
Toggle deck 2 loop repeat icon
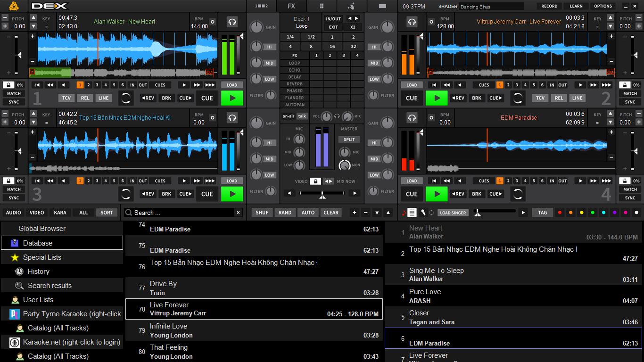point(518,98)
